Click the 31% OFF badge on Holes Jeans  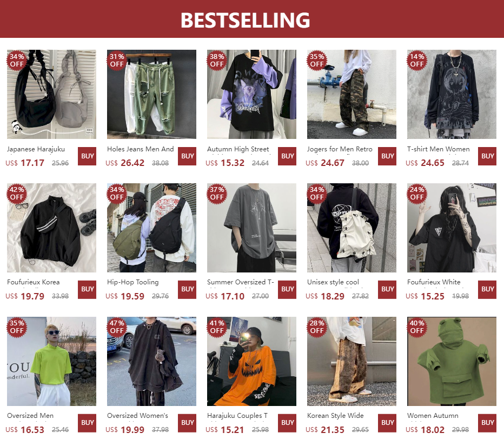(x=117, y=60)
